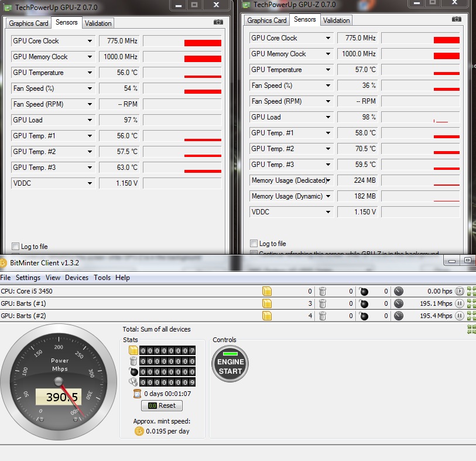The image size is (476, 461).
Task: Open BitMinter View menu
Action: point(53,278)
